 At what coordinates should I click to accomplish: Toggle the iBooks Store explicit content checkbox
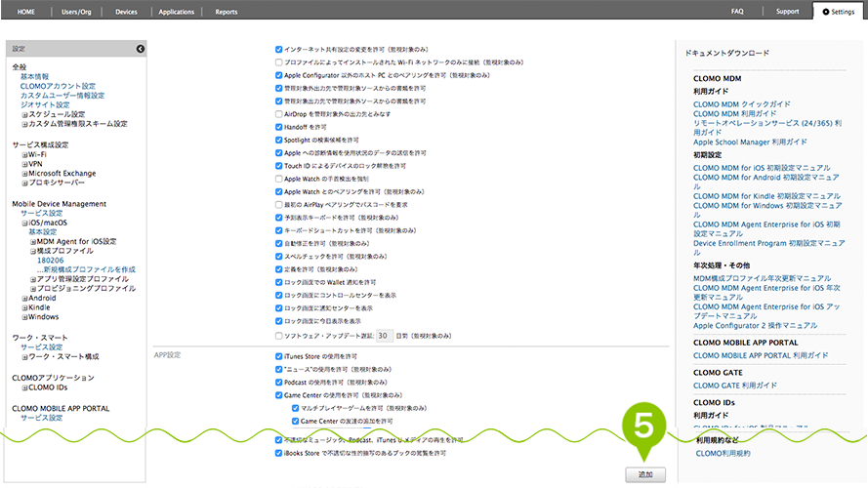[278, 453]
